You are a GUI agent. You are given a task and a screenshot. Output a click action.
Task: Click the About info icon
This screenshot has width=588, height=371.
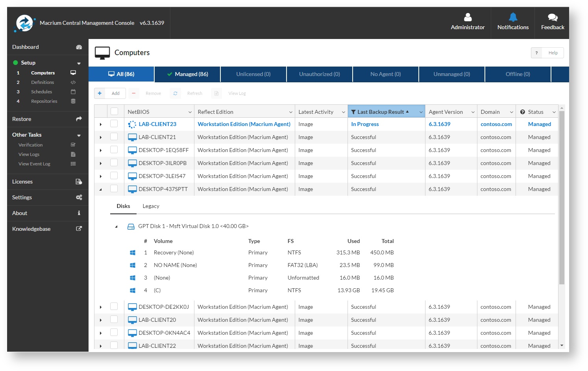click(x=79, y=213)
